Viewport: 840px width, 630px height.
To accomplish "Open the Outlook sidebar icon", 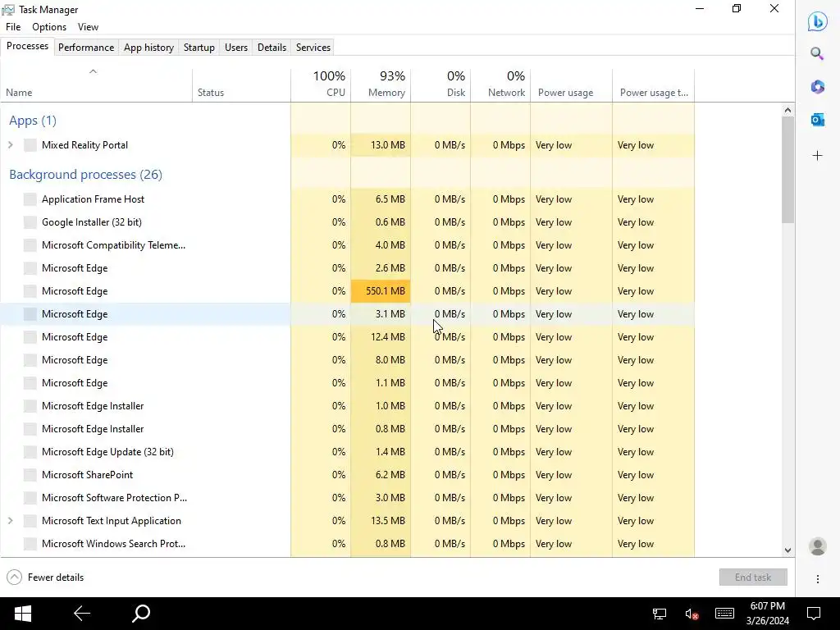I will pyautogui.click(x=818, y=120).
